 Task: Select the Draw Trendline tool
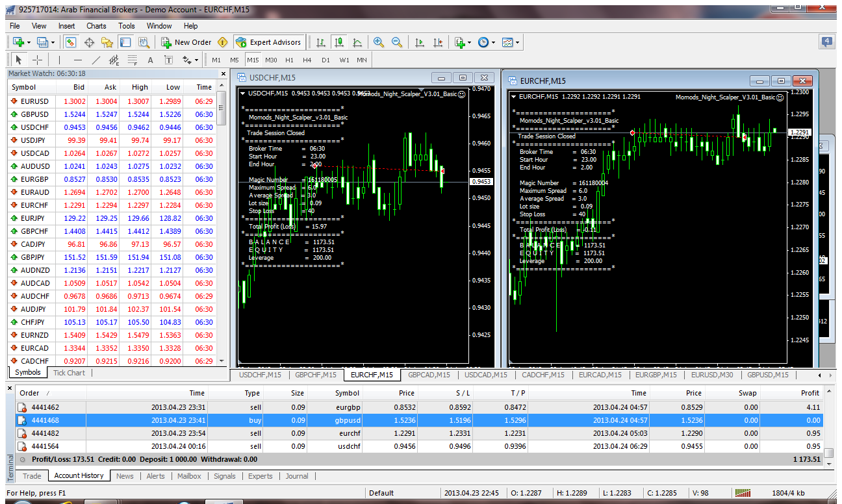96,60
